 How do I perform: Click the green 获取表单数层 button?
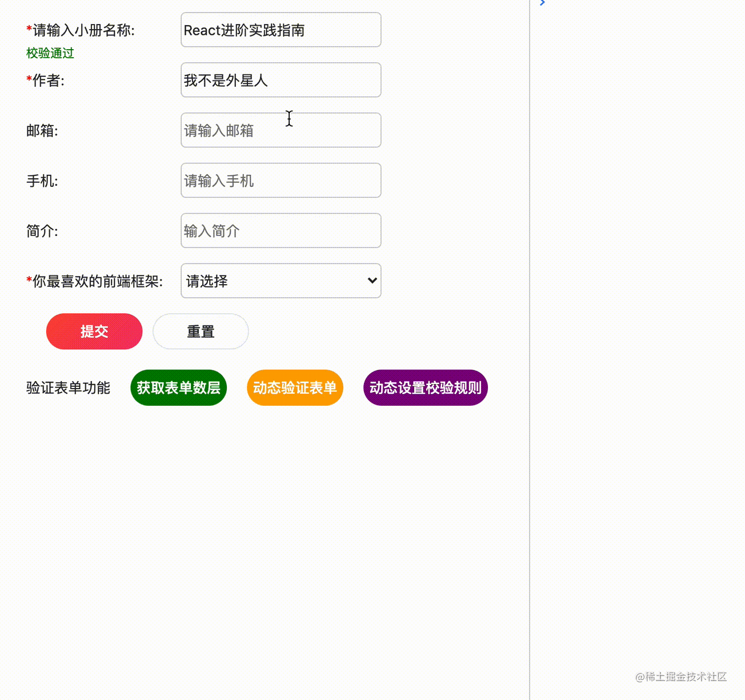(178, 387)
